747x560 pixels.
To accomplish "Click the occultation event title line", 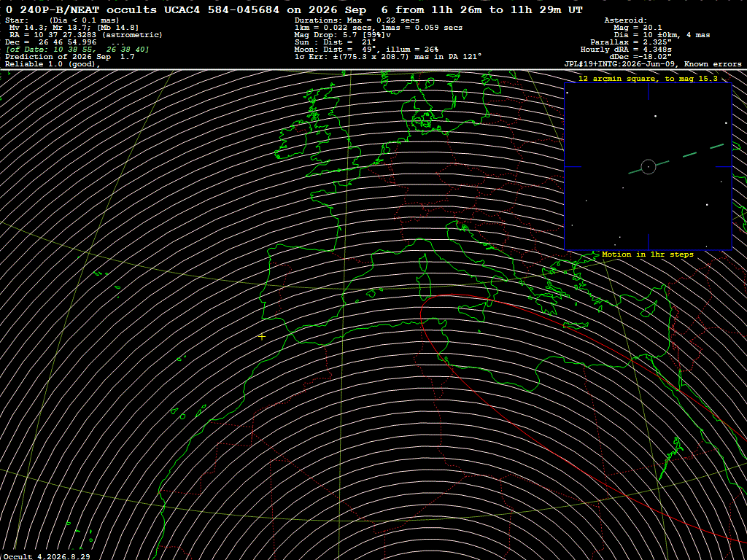I will pyautogui.click(x=294, y=9).
